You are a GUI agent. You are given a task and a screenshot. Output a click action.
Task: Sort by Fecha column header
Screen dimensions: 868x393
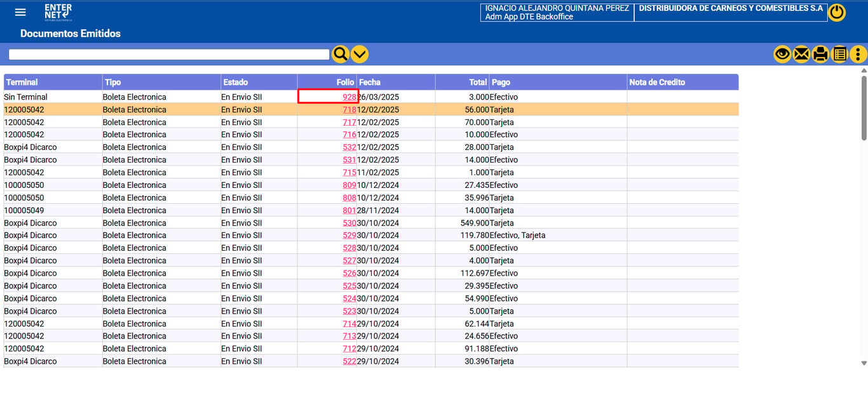pyautogui.click(x=396, y=82)
